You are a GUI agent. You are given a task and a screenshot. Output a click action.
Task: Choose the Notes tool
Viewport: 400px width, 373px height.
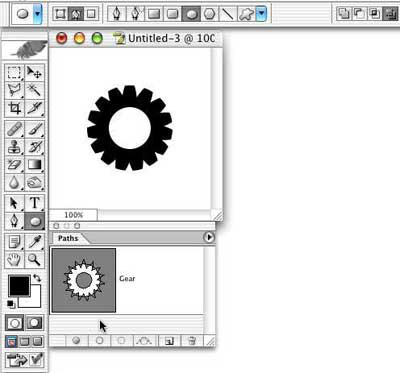(14, 242)
